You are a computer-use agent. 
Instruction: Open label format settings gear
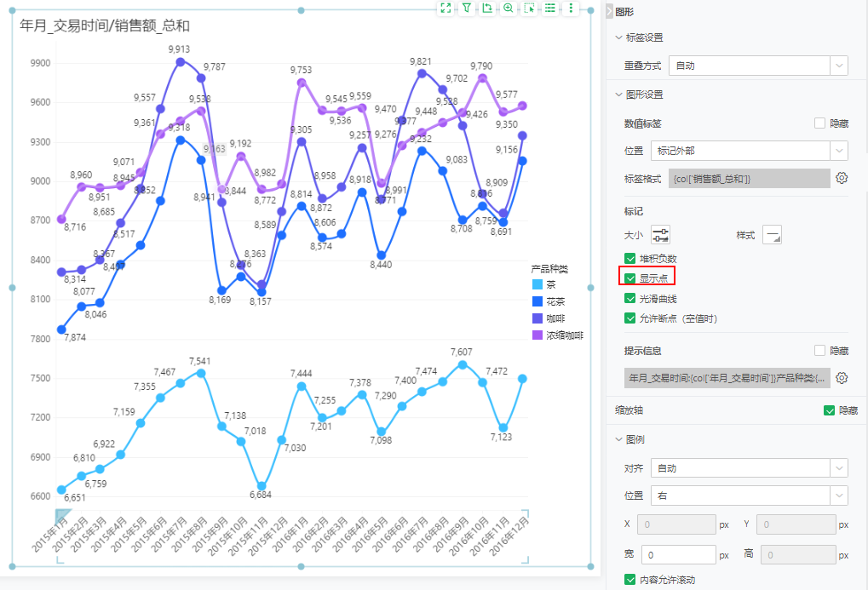[842, 178]
